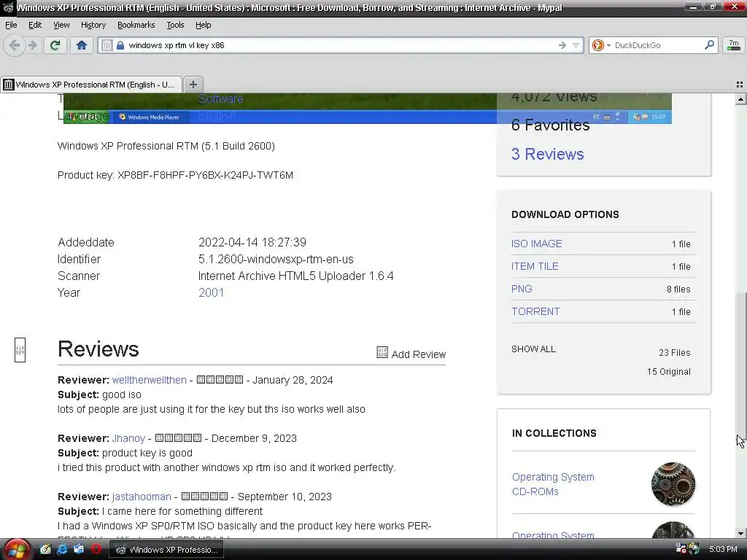Viewport: 747px width, 560px height.
Task: Click the Go arrow in address bar
Action: (562, 45)
